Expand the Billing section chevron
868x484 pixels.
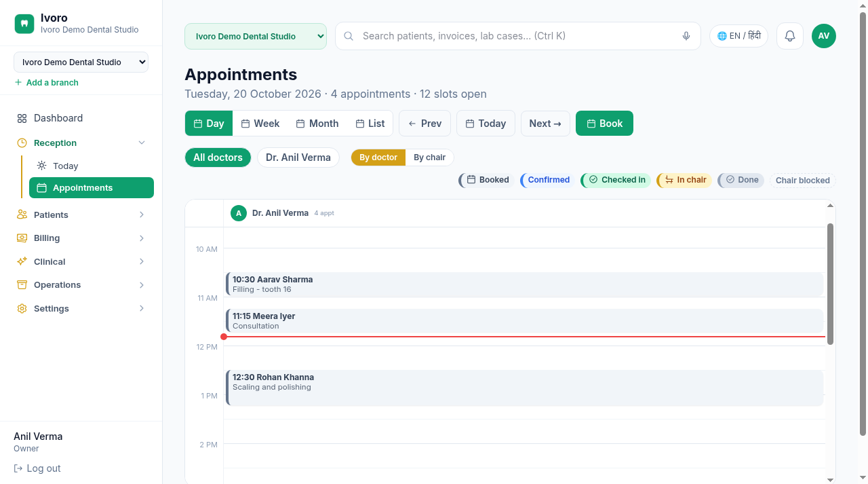click(x=142, y=238)
